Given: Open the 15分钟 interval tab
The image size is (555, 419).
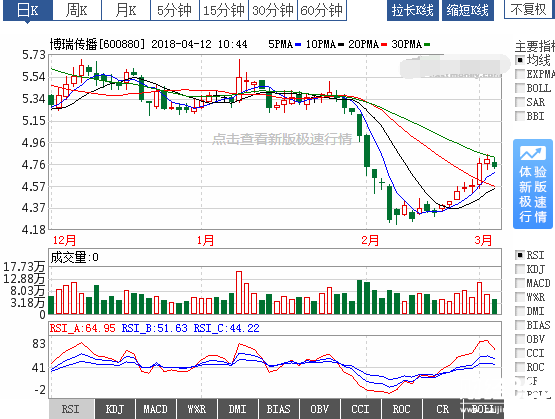Looking at the screenshot, I should [224, 10].
